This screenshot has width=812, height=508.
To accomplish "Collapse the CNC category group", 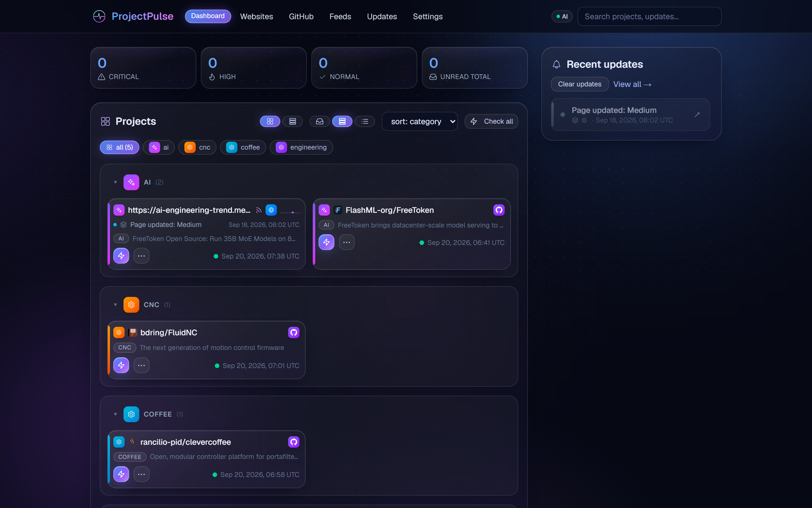I will pos(115,305).
